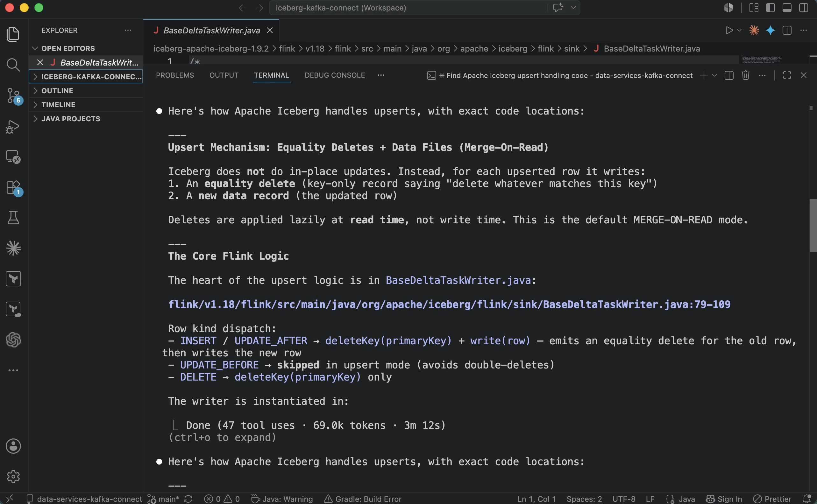
Task: Click the Ln 1, Col 1 cursor position
Action: pyautogui.click(x=536, y=499)
